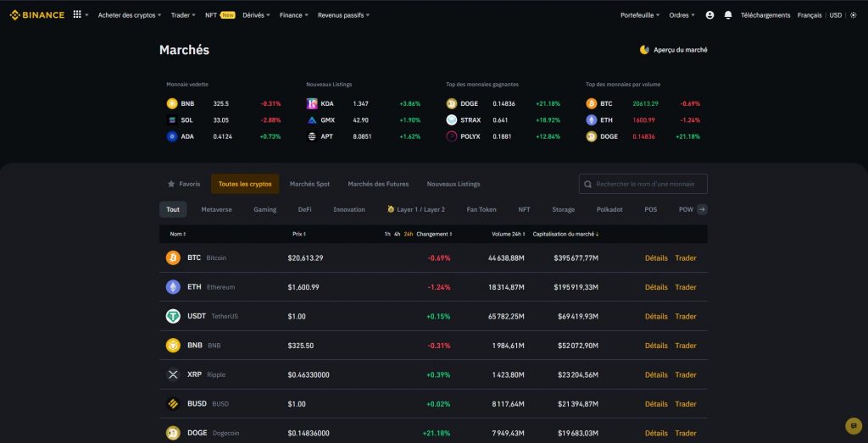
Task: Switch to the Nouveaux Listings tab
Action: coord(453,184)
